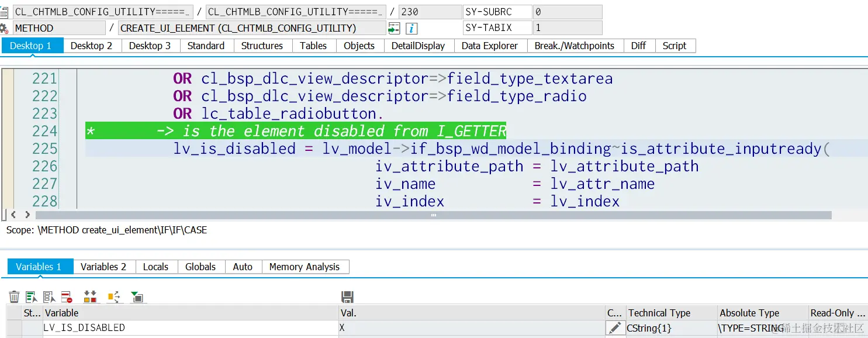This screenshot has width=868, height=338.
Task: Click the document icon at top-left corner
Action: (x=5, y=12)
